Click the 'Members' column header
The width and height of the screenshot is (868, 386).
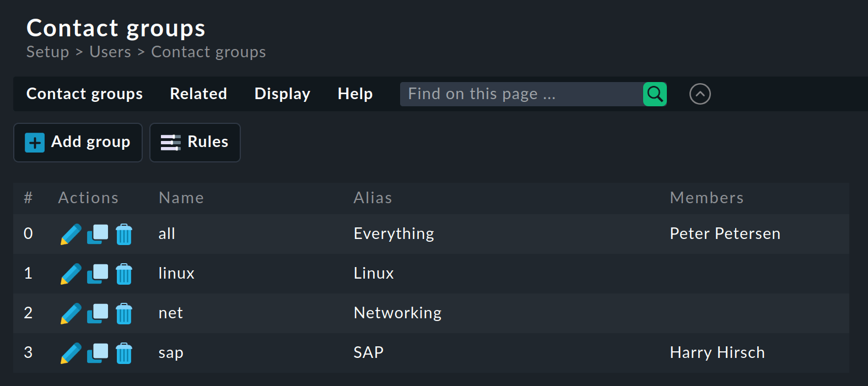[707, 198]
